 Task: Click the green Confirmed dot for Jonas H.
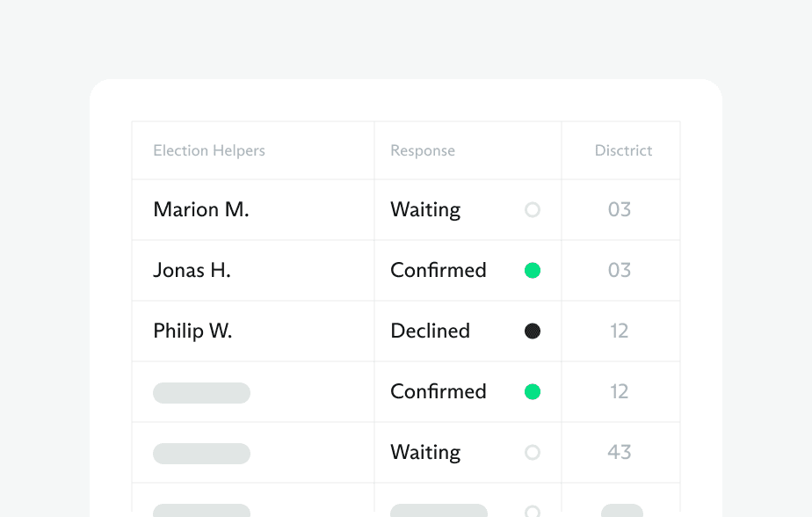point(532,271)
